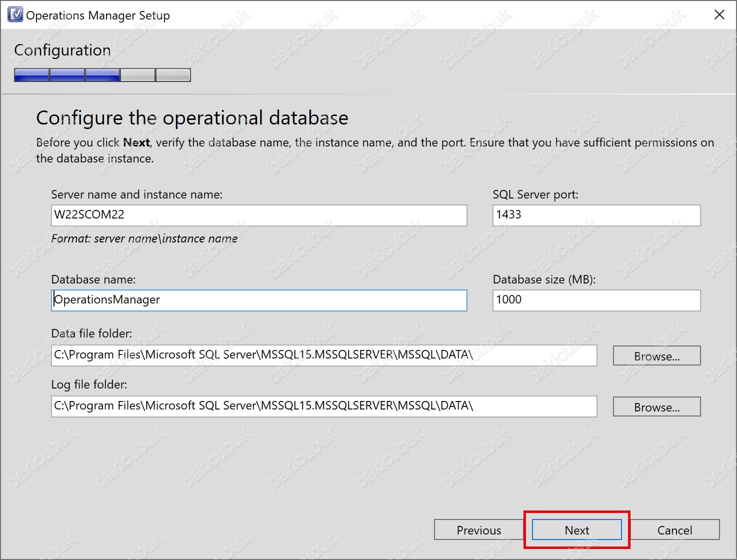Click the SQL Server port field showing 1433
The height and width of the screenshot is (560, 737).
(x=596, y=215)
